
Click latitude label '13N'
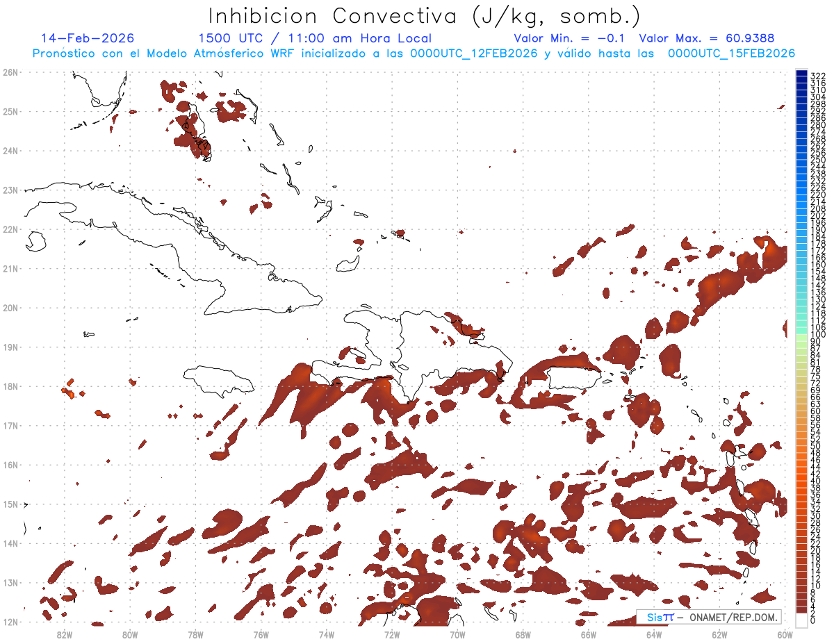point(10,582)
